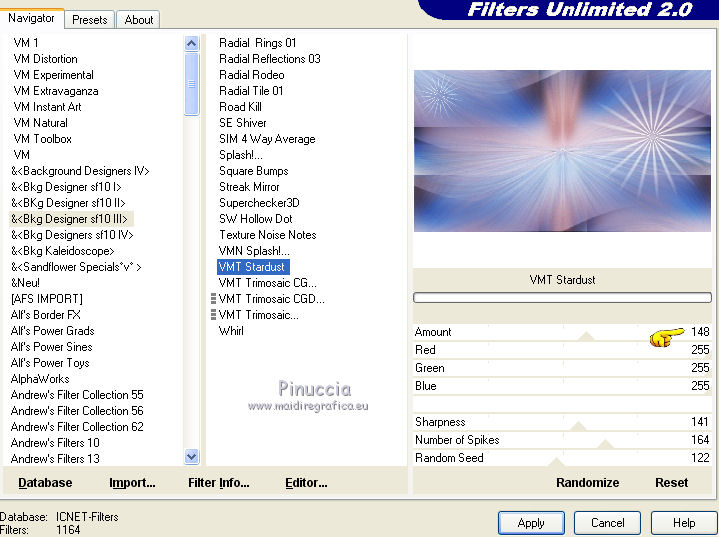Click the Apply button
Image resolution: width=719 pixels, height=537 pixels.
click(x=531, y=523)
